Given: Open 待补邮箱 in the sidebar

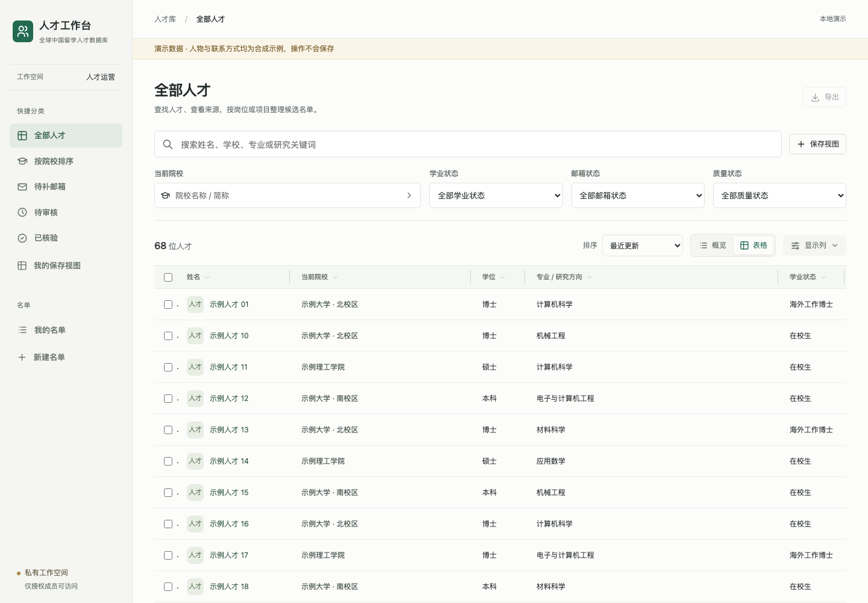Looking at the screenshot, I should click(66, 187).
